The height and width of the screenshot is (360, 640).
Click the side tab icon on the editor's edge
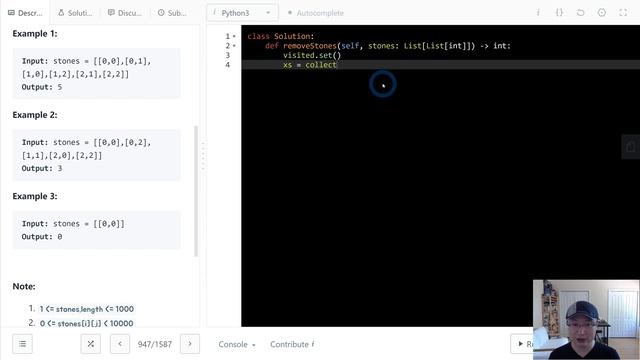pyautogui.click(x=631, y=147)
